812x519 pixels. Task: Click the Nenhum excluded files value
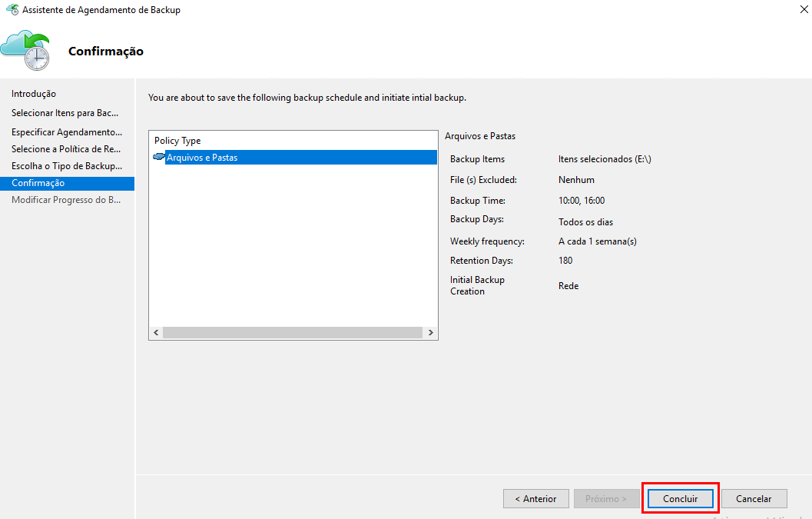(x=576, y=180)
